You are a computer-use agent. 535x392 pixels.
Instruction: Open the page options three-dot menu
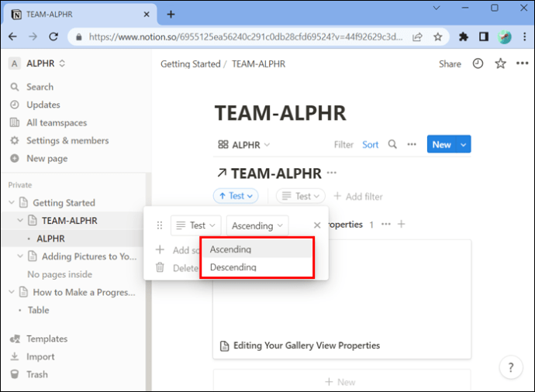point(522,64)
